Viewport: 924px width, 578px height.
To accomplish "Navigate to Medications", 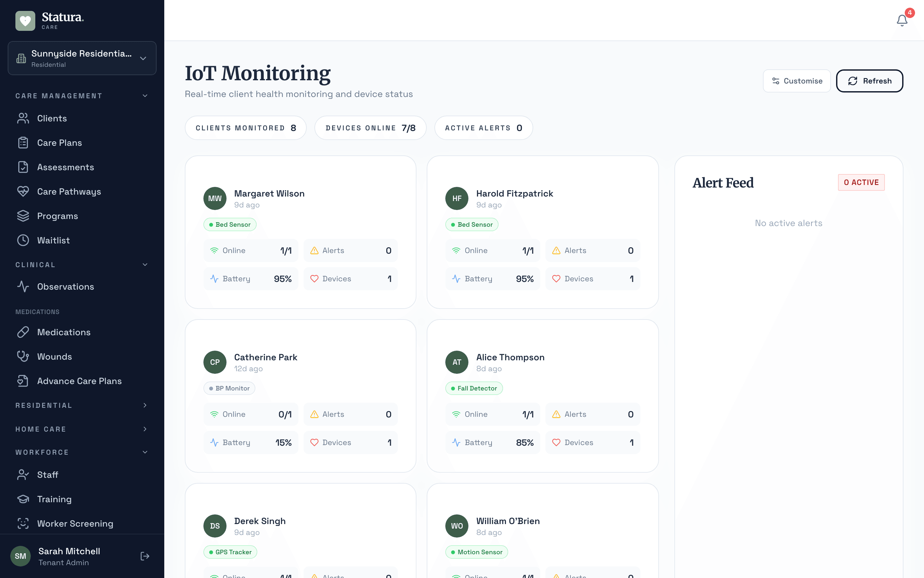I will [82, 332].
